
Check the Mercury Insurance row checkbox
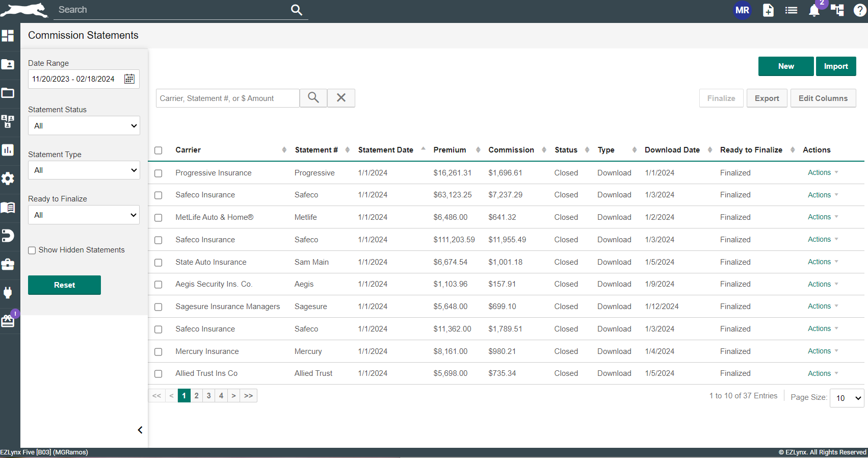click(159, 352)
